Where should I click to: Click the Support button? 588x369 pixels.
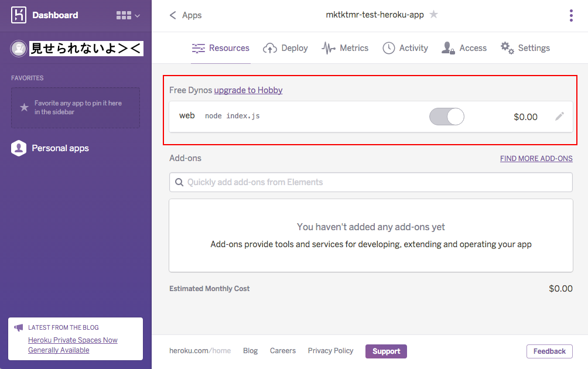point(386,351)
